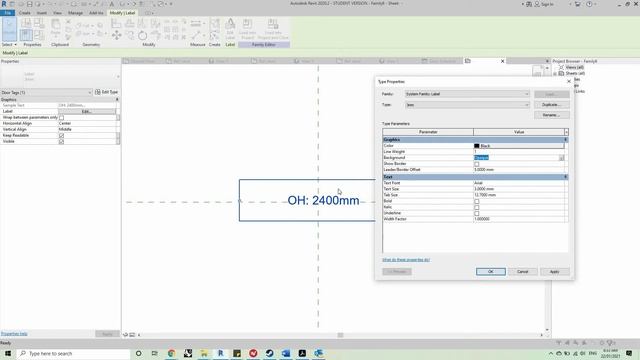Toggle the Keep Readable checkbox

point(62,135)
